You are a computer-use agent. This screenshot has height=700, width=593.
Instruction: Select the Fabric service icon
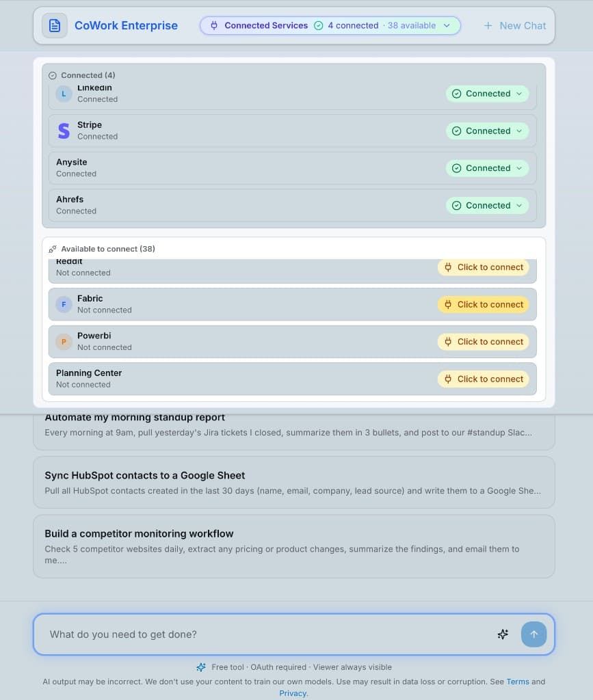point(64,304)
